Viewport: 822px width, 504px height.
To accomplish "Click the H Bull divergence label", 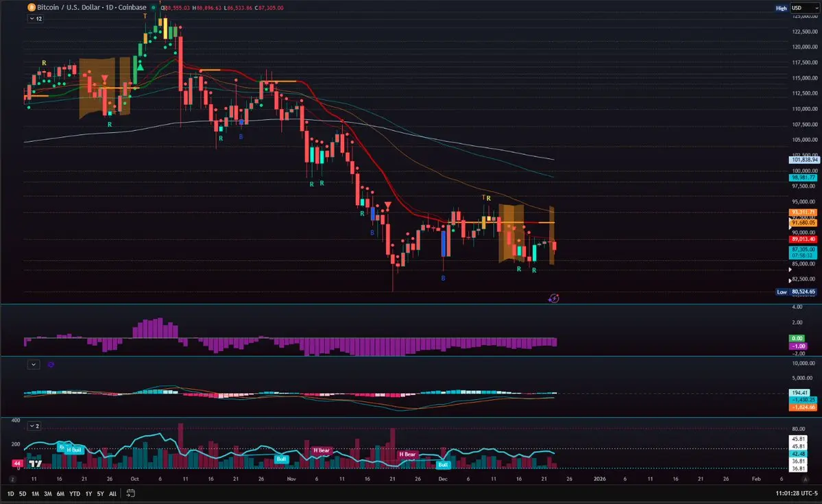I will pyautogui.click(x=74, y=450).
